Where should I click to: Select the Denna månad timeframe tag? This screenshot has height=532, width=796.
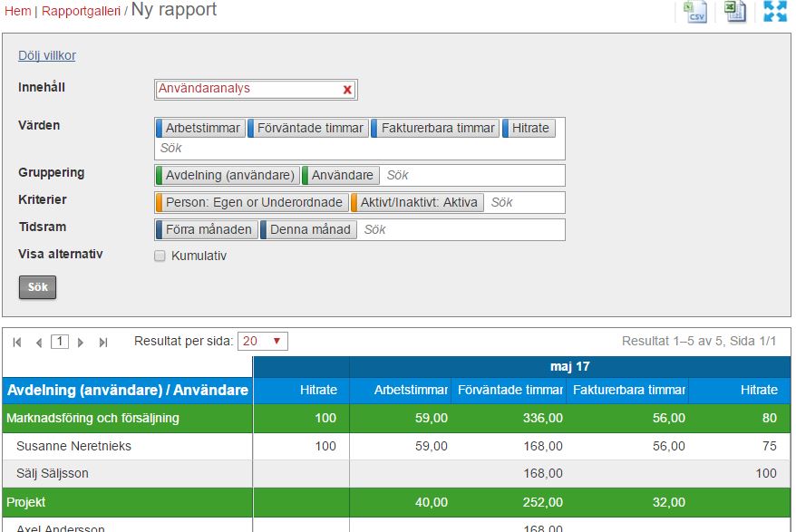[308, 229]
